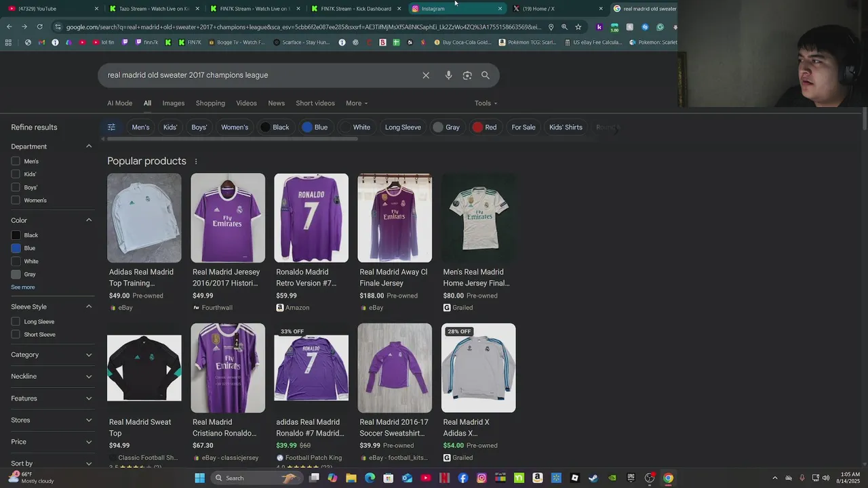
Task: Collapse the Department section
Action: tap(89, 146)
